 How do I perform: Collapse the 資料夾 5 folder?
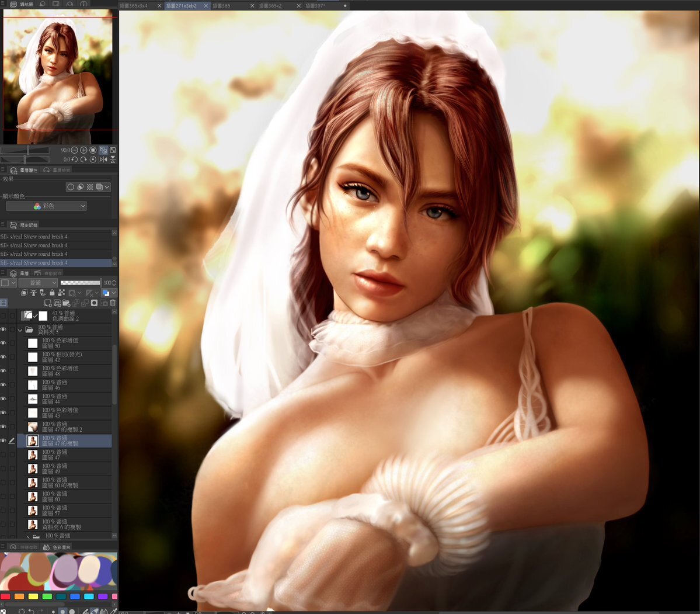pos(20,330)
